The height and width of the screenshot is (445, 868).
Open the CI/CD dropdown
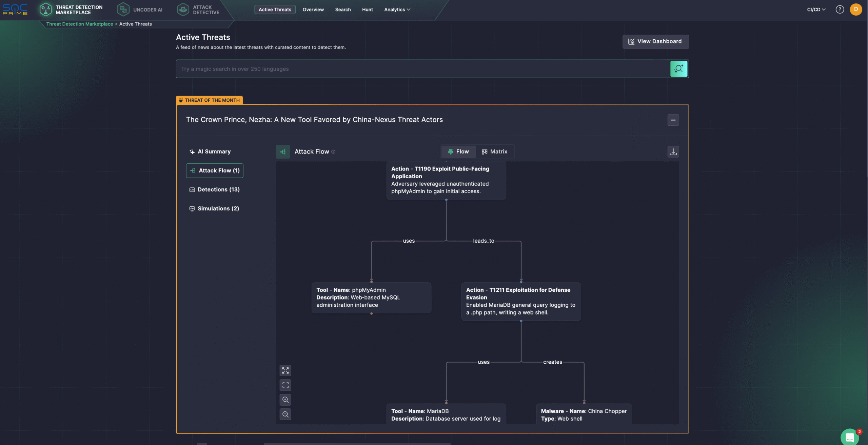(816, 9)
